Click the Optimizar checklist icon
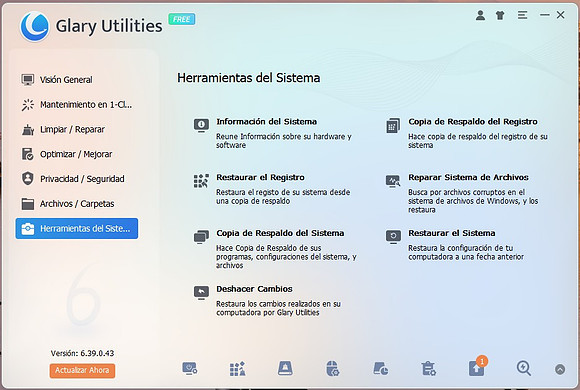The height and width of the screenshot is (390, 580). 28,154
